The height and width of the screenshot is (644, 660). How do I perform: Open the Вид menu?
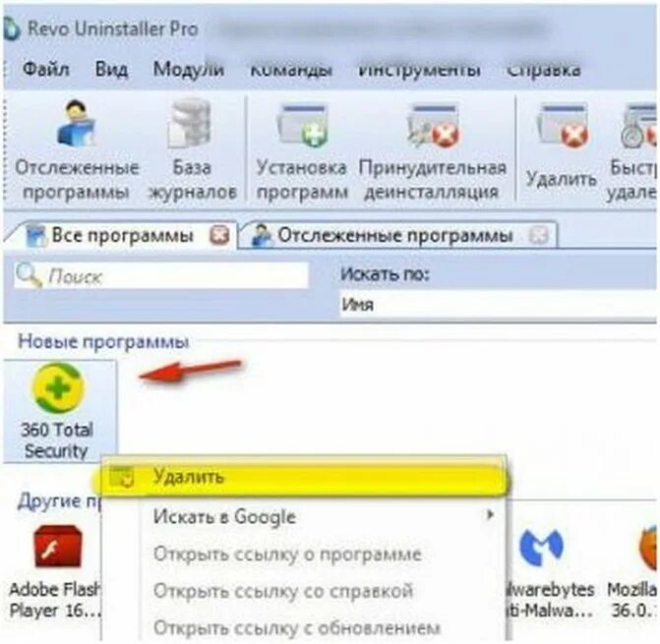(x=111, y=69)
